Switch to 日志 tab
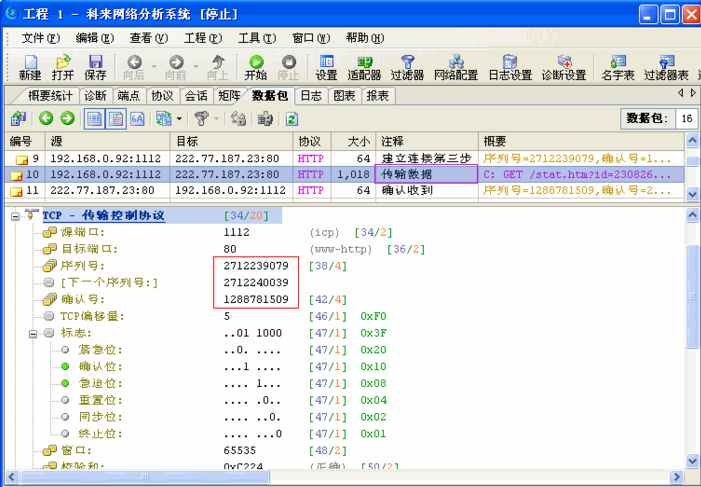Viewport: 701px width, 487px height. click(311, 96)
